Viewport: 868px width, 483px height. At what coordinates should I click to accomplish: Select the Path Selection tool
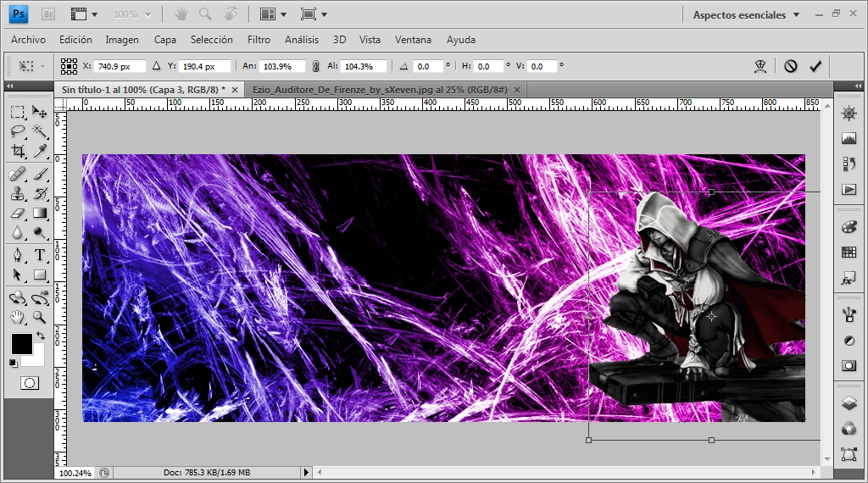(18, 275)
